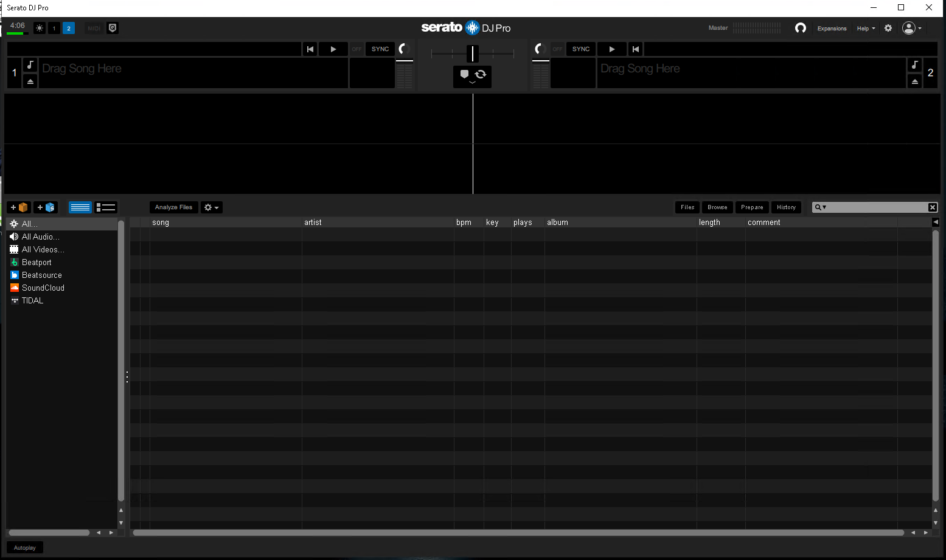The height and width of the screenshot is (560, 946).
Task: Sort the library by song column
Action: point(226,223)
